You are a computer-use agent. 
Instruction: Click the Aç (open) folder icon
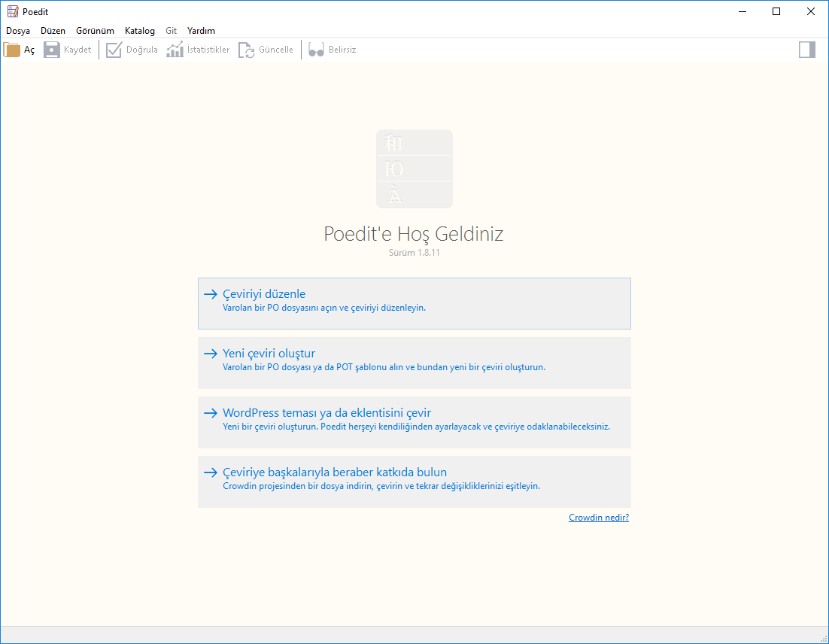11,50
